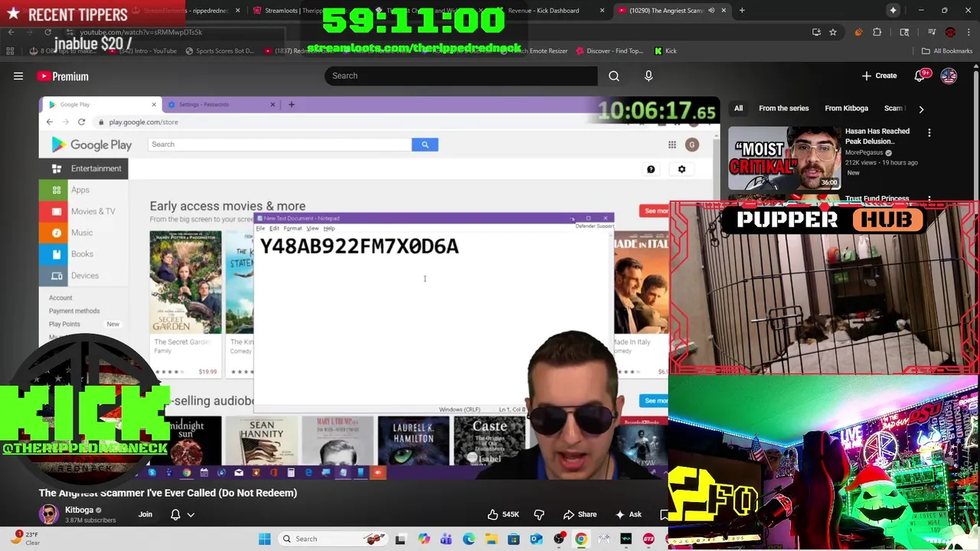This screenshot has height=551, width=980.
Task: Go to the YouTube Premium home logo
Action: click(63, 76)
